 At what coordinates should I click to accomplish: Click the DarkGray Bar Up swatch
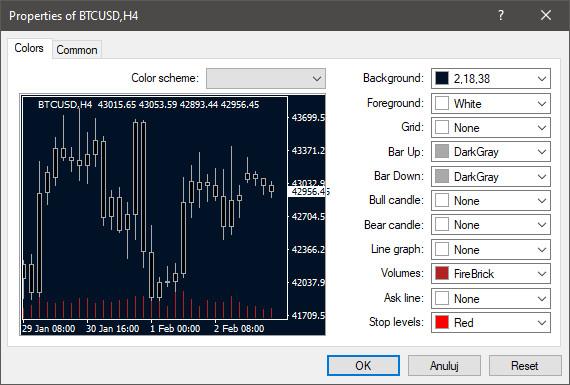(x=442, y=151)
